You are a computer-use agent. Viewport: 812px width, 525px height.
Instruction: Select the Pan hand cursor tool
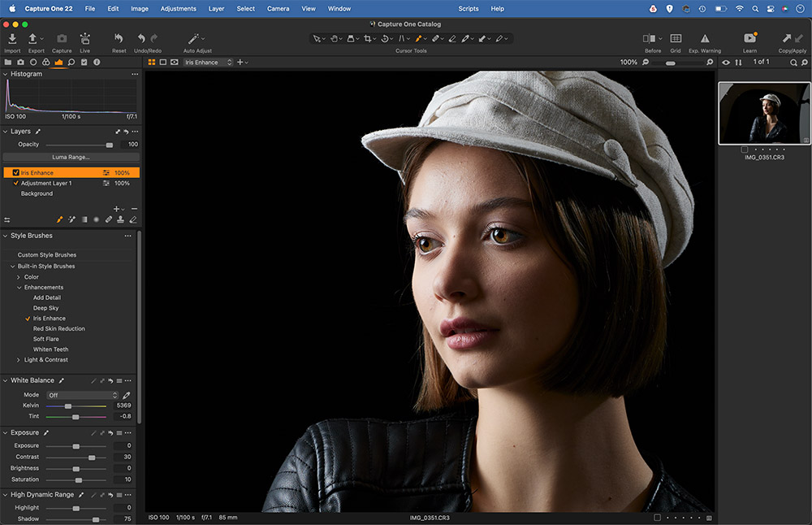(x=334, y=39)
